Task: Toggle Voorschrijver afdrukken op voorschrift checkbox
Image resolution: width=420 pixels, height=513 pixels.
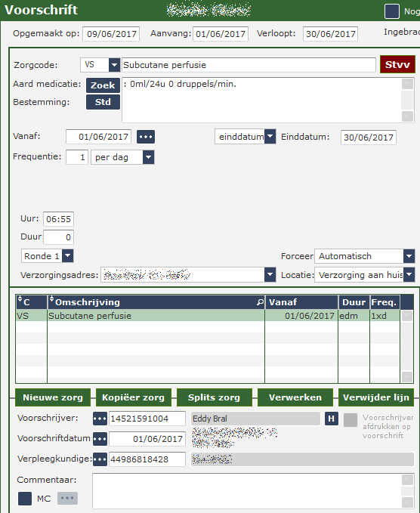Action: (351, 420)
